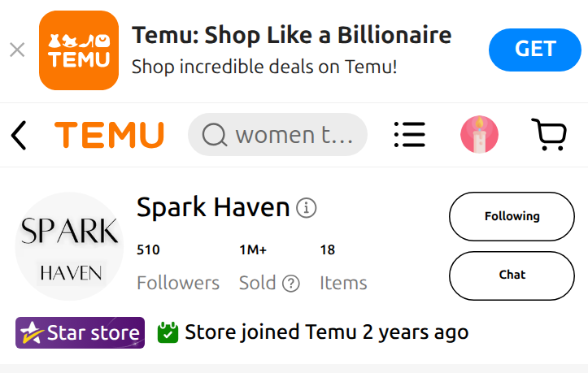Click the blue GET button
588x373 pixels.
coord(535,50)
